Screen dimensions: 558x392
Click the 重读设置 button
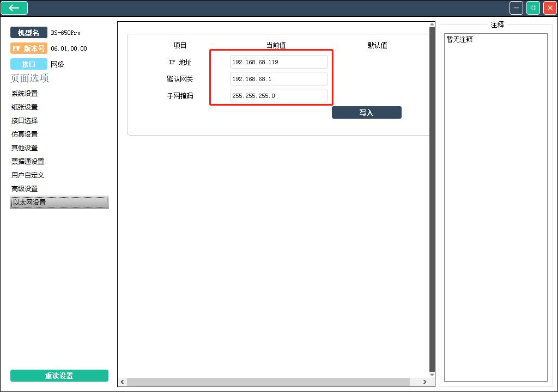tap(59, 375)
